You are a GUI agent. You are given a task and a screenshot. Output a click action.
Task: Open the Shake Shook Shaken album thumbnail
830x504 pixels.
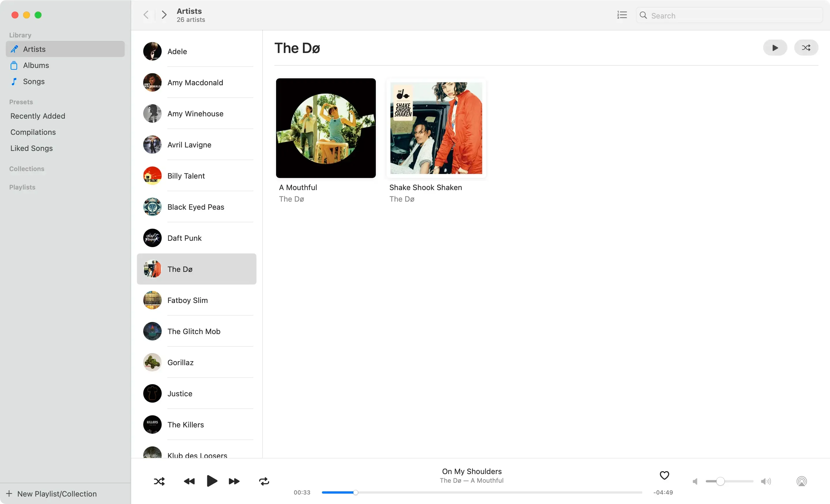pyautogui.click(x=436, y=128)
